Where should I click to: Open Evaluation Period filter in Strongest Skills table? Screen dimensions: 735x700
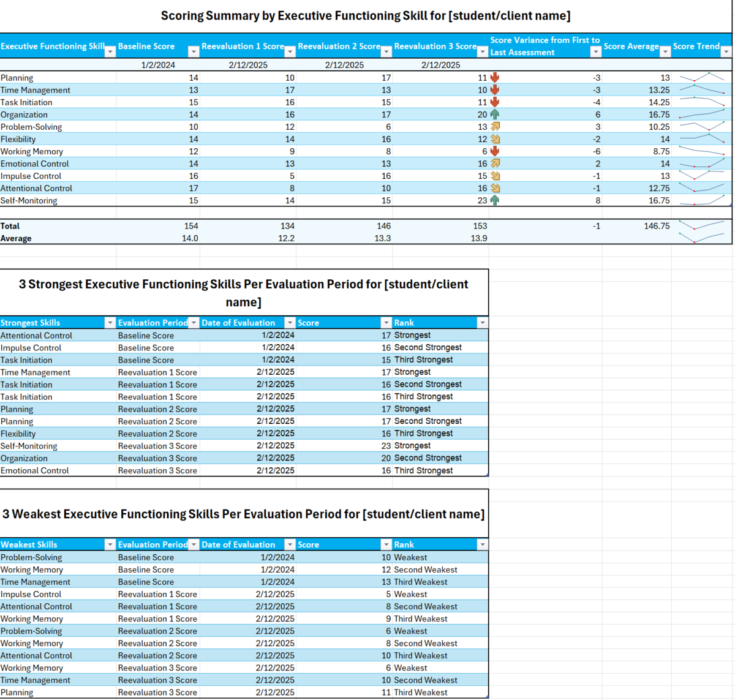tap(194, 323)
